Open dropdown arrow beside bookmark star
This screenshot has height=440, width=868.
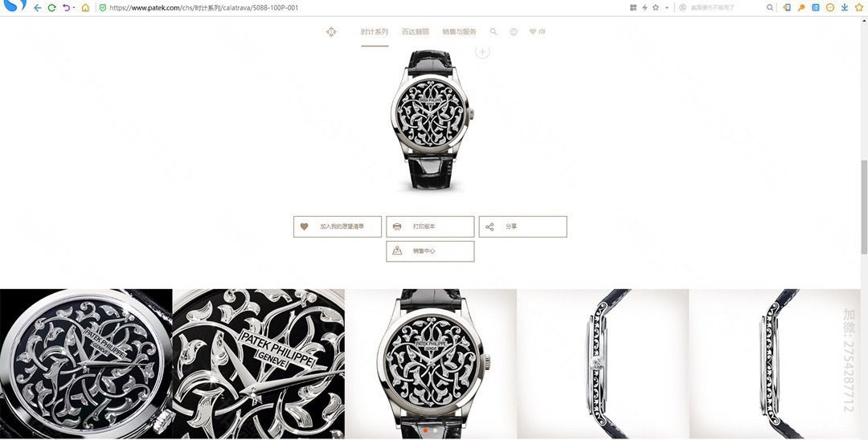pyautogui.click(x=667, y=8)
